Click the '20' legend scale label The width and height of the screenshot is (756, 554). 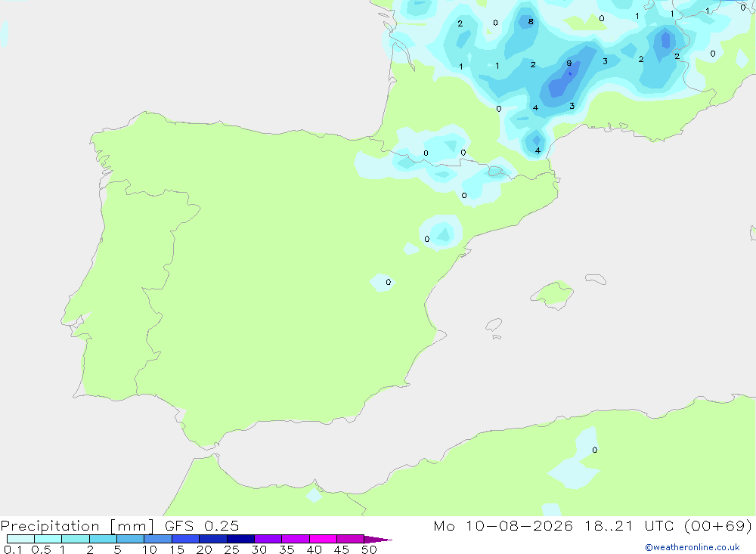pyautogui.click(x=204, y=549)
